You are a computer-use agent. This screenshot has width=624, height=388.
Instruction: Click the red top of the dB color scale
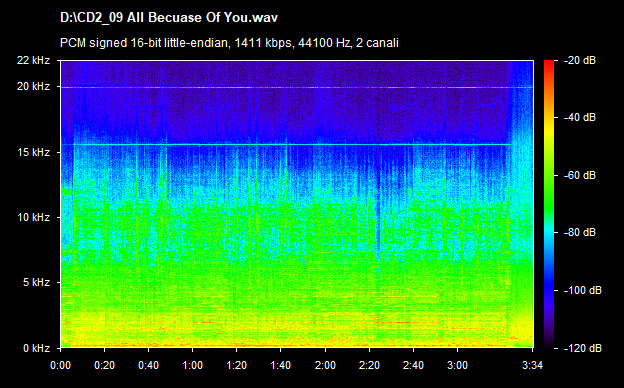pos(549,63)
